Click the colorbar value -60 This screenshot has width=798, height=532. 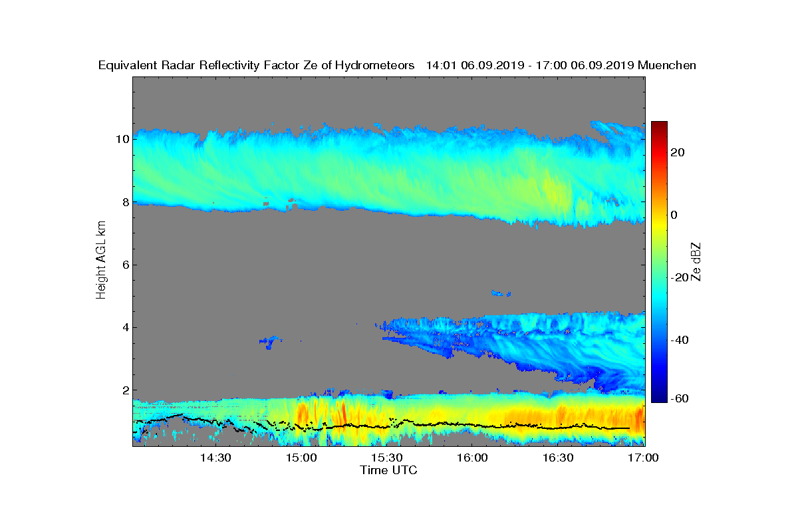pyautogui.click(x=680, y=398)
